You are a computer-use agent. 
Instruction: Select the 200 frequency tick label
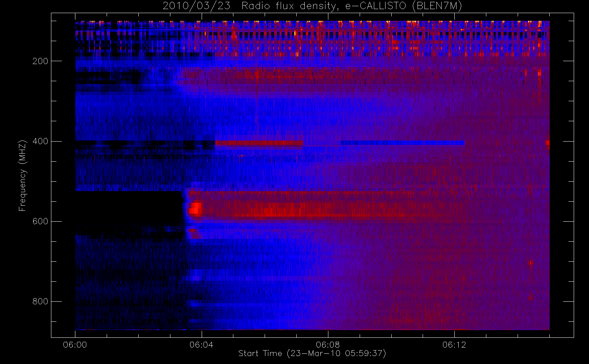40,61
